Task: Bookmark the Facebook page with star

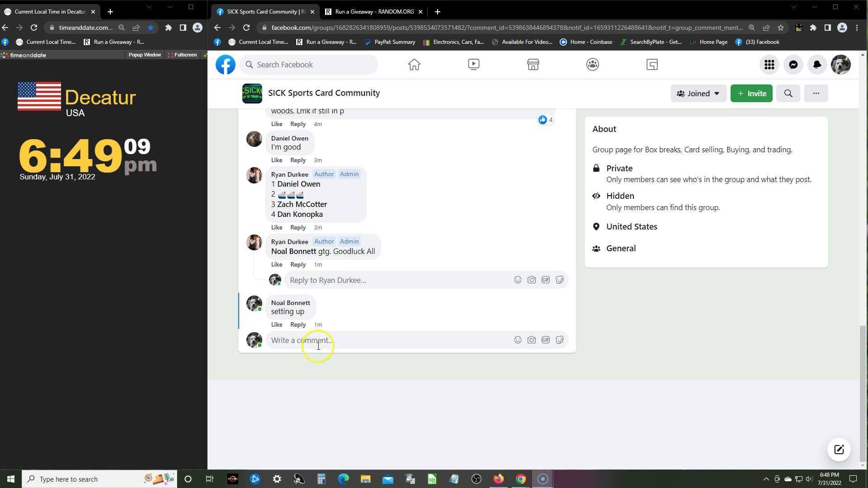Action: 781,28
